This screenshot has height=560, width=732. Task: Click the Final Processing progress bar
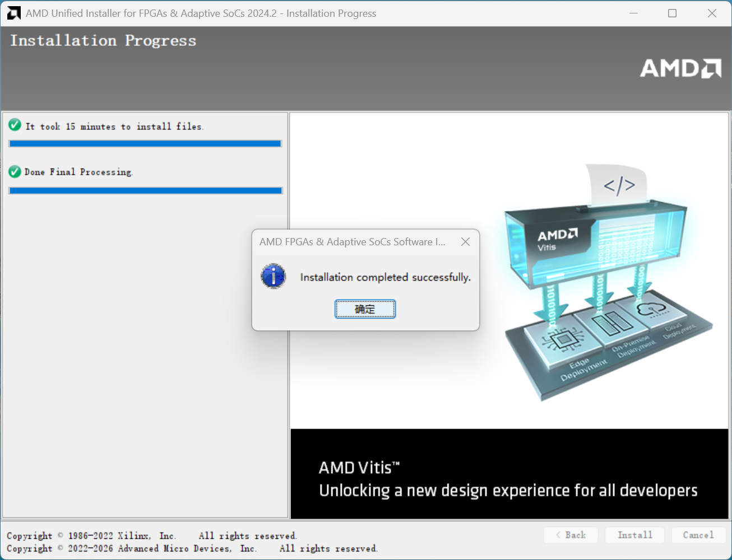[x=145, y=191]
